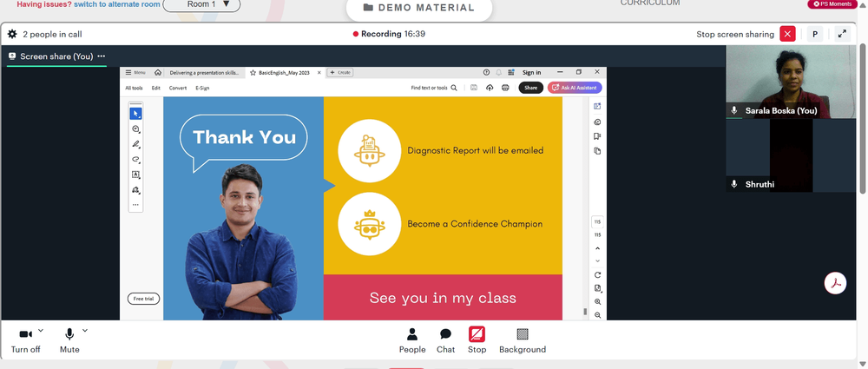
Task: Choose the zoom marquee tool in left toolbar
Action: click(x=135, y=129)
